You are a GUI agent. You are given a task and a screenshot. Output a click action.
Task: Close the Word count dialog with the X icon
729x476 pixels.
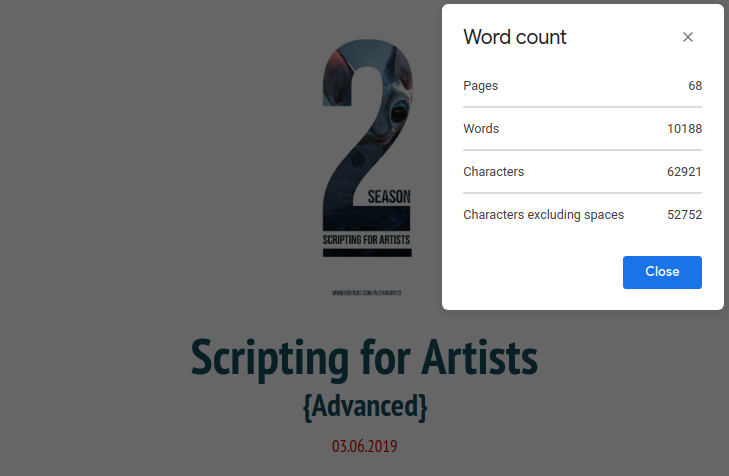click(x=688, y=37)
